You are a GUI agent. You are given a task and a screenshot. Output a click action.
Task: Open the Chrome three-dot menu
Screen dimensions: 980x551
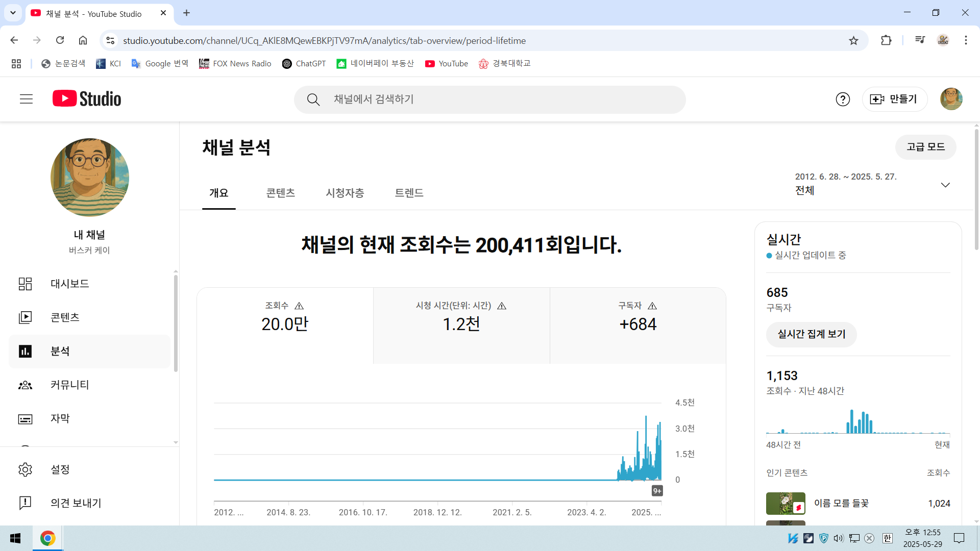(x=965, y=40)
